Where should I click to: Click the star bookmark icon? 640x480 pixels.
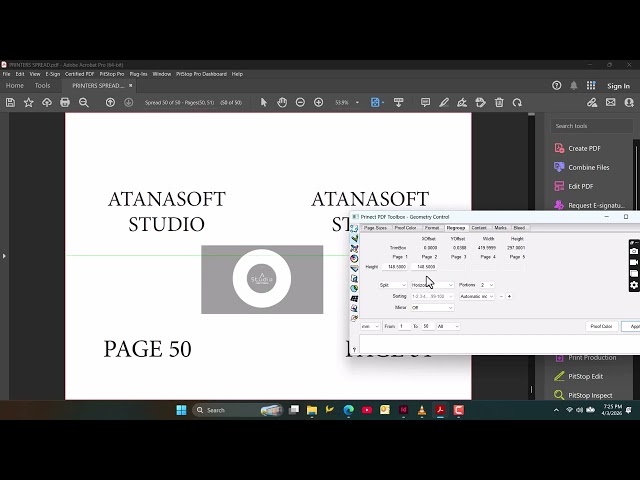tap(28, 102)
